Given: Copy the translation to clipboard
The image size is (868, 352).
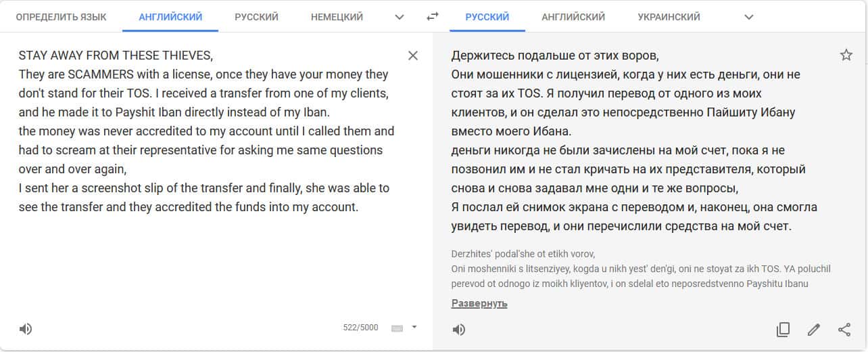Looking at the screenshot, I should click(x=783, y=330).
